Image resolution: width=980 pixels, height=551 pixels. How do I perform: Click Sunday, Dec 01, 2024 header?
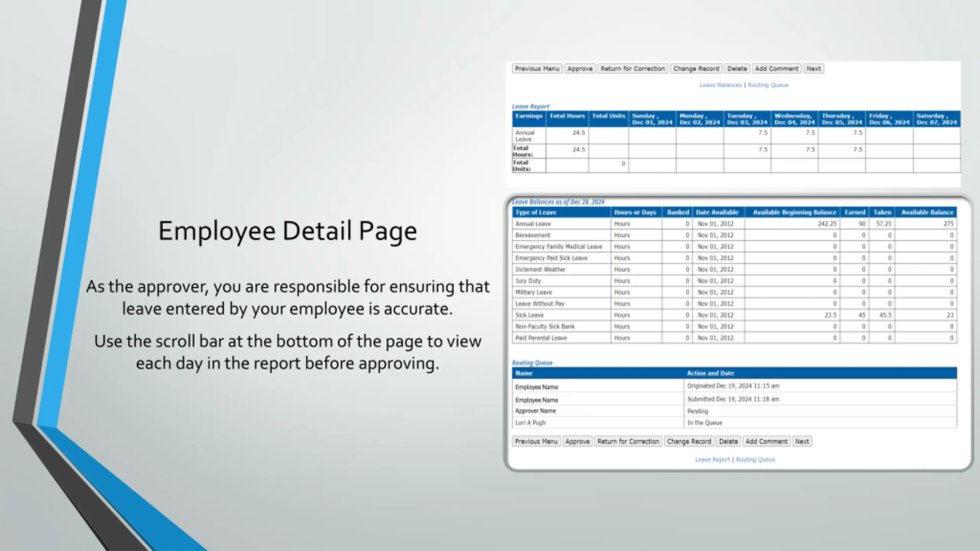(x=652, y=119)
